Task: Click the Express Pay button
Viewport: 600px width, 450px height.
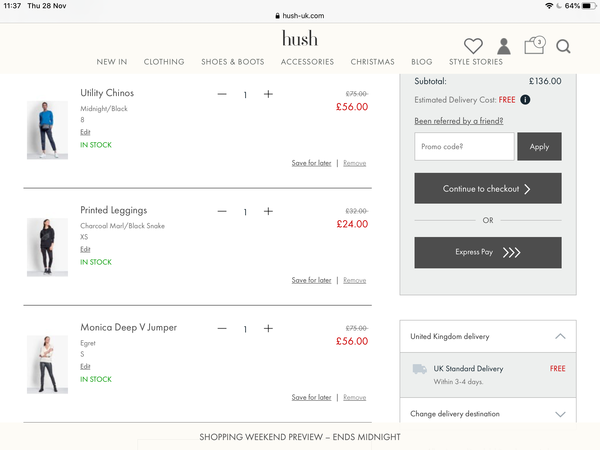Action: pyautogui.click(x=488, y=252)
